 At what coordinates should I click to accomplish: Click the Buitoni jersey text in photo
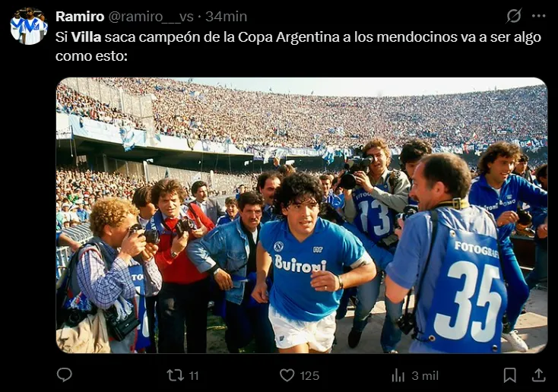click(300, 264)
